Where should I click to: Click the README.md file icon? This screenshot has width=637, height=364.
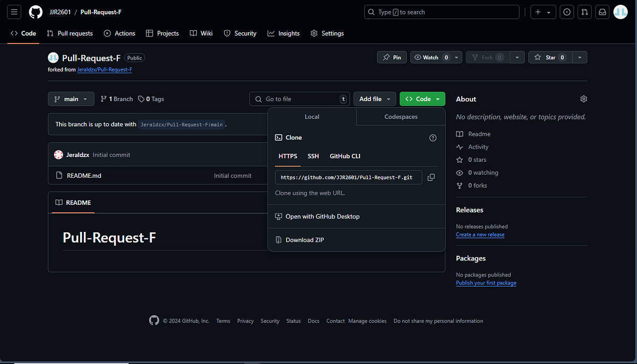(x=59, y=175)
